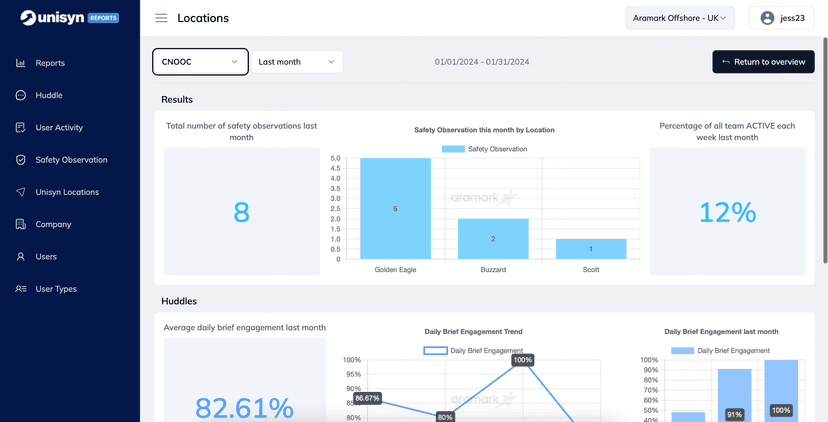Click the page vertical scrollbar

point(825,150)
